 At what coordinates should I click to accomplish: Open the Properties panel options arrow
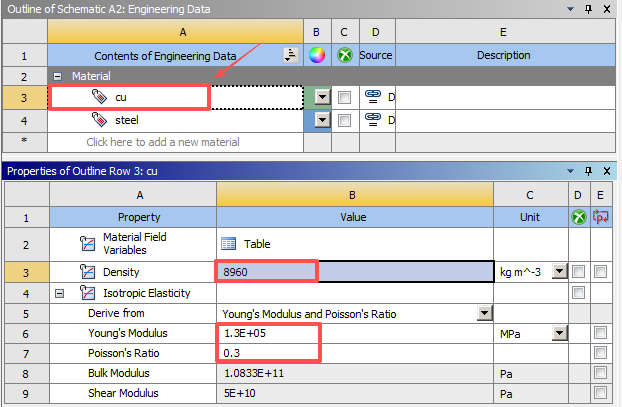pos(570,171)
